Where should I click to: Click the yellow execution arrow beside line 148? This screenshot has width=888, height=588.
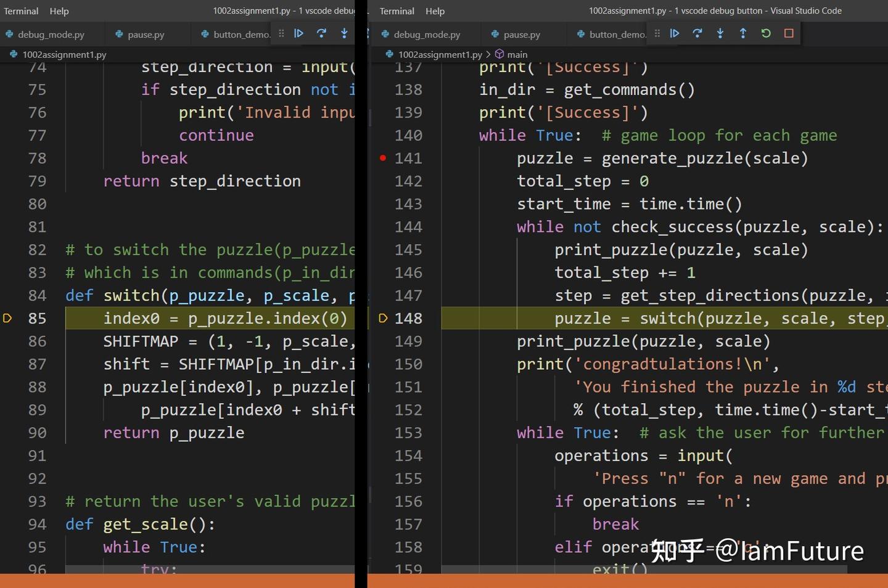pos(383,318)
